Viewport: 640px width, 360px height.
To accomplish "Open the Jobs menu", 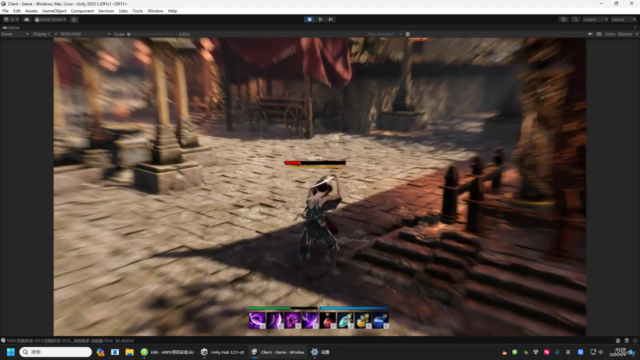I will coord(123,11).
